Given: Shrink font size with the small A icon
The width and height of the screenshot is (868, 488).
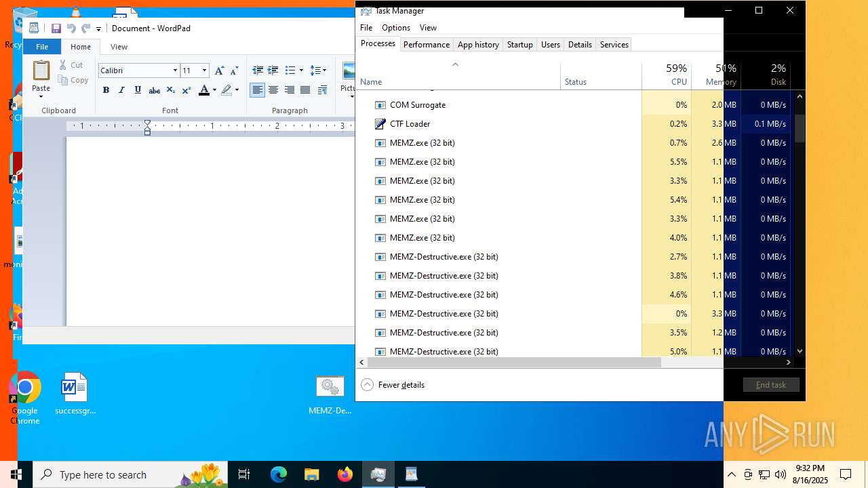Looking at the screenshot, I should pos(235,70).
